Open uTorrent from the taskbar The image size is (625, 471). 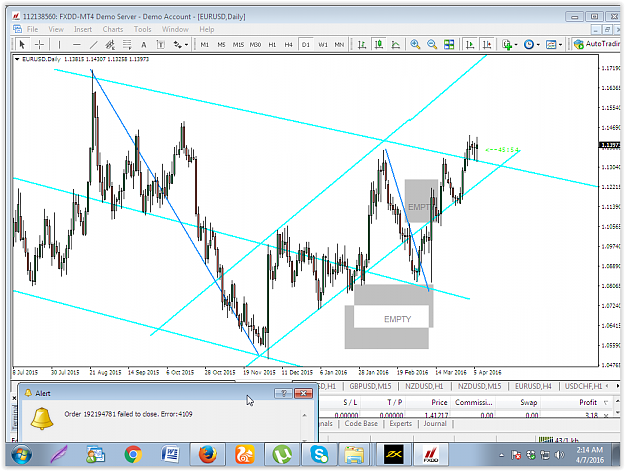click(282, 454)
